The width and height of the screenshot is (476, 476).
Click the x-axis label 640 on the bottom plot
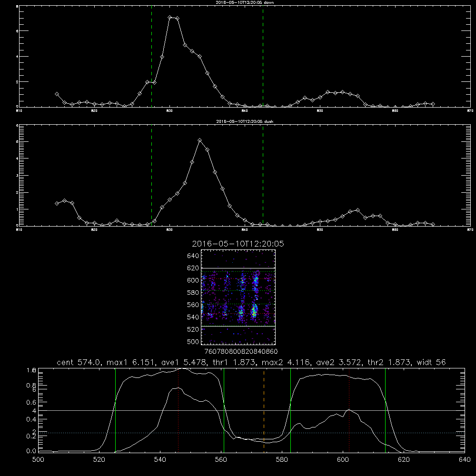click(465, 460)
